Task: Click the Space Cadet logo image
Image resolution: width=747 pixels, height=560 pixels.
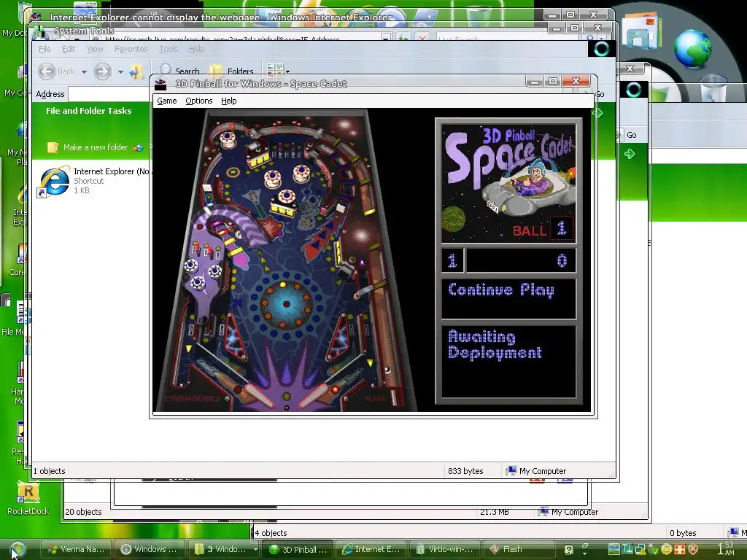Action: click(x=508, y=183)
